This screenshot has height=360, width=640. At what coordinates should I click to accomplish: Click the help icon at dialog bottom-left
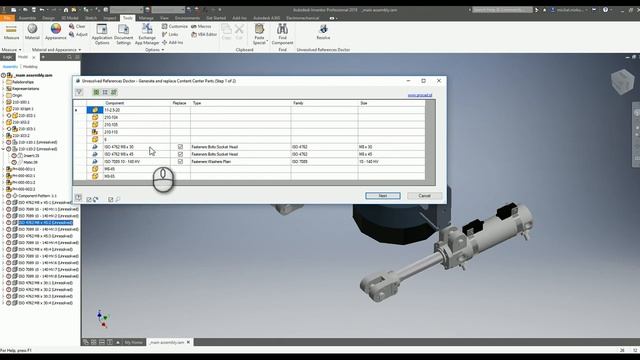[78, 198]
